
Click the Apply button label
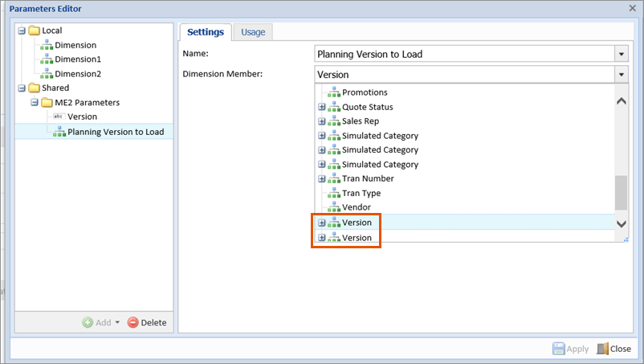point(577,350)
